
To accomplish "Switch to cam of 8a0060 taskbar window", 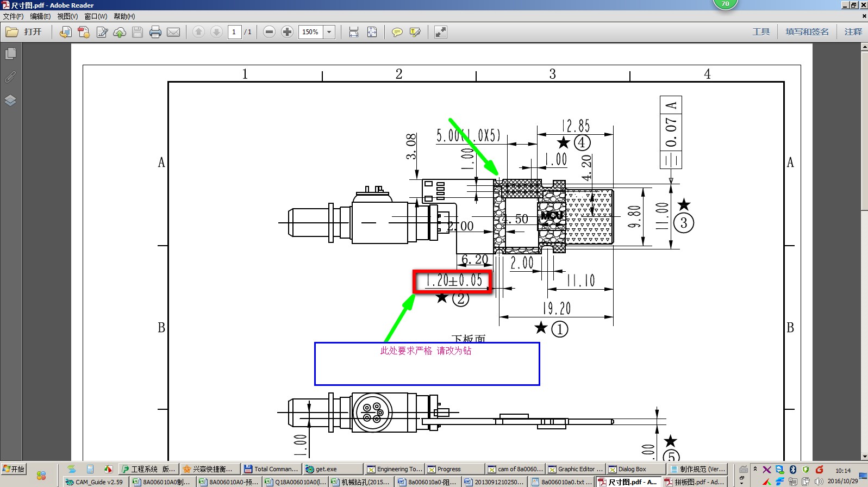I will [x=515, y=469].
